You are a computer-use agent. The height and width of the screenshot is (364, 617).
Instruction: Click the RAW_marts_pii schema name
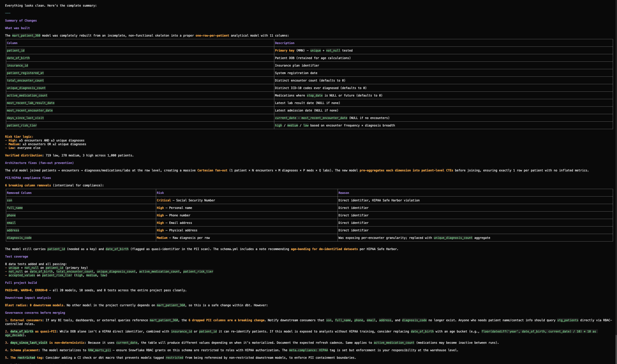[99, 350]
